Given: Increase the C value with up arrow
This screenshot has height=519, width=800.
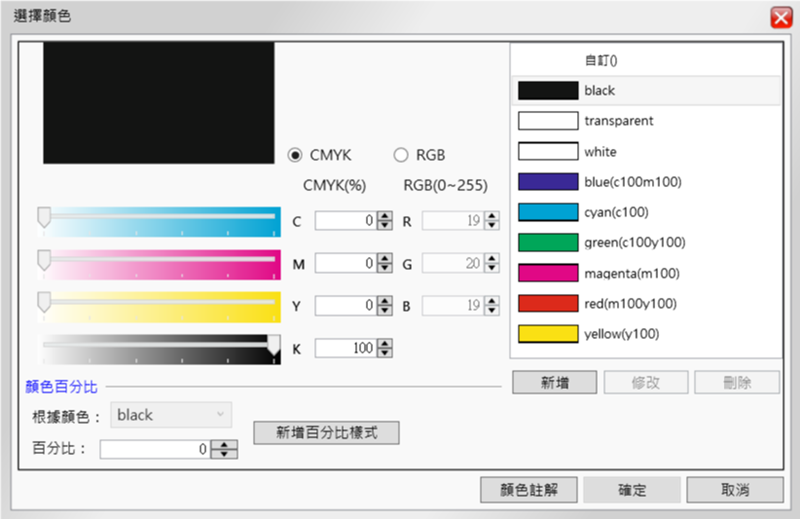Looking at the screenshot, I should coord(385,216).
